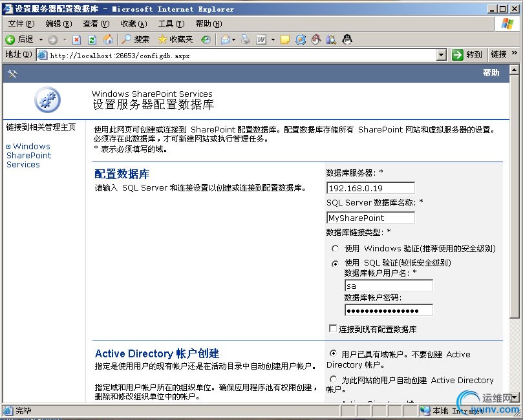The width and height of the screenshot is (523, 420).
Task: Click the 完毕 status bar text
Action: pyautogui.click(x=23, y=411)
